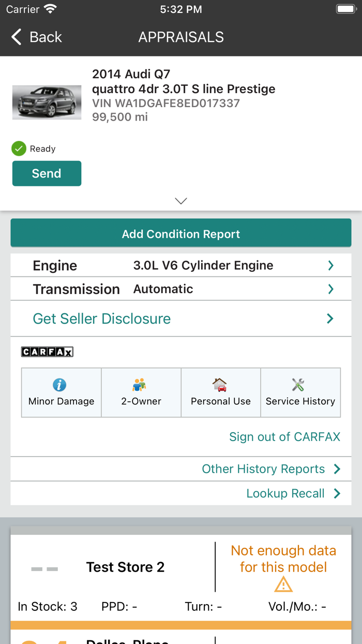Go back using the Back chevron
Screen dimensions: 362x644
[x=17, y=37]
